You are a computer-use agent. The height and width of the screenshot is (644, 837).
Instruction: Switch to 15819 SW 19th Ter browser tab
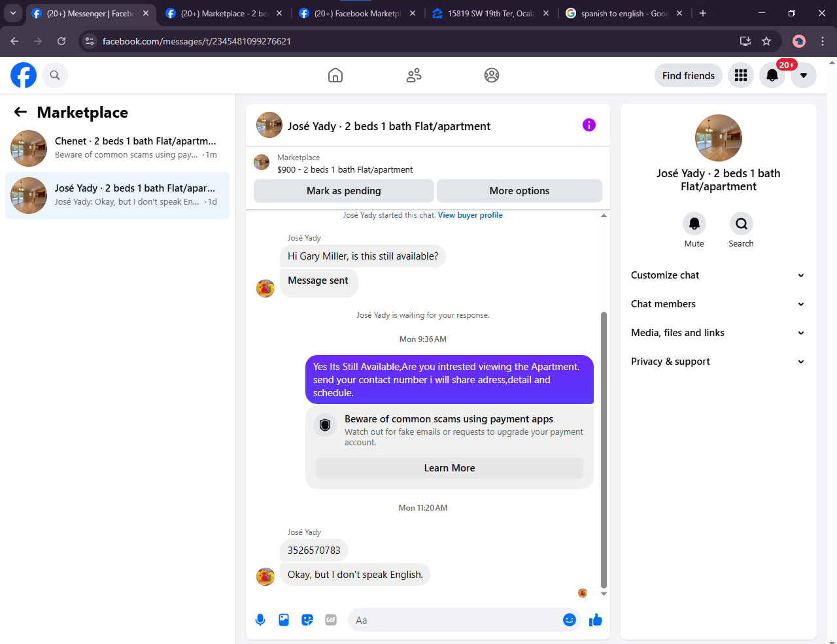490,13
